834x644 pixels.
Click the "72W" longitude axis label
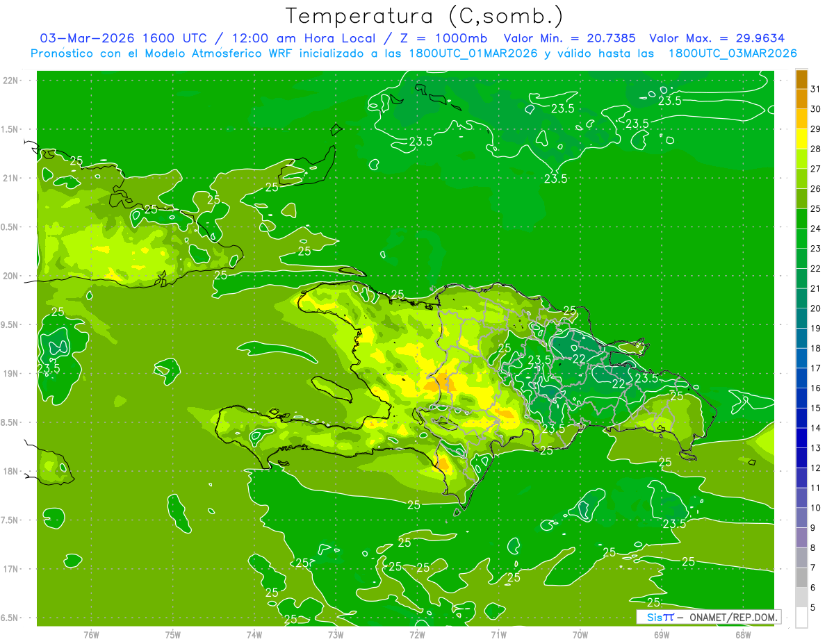click(x=417, y=635)
